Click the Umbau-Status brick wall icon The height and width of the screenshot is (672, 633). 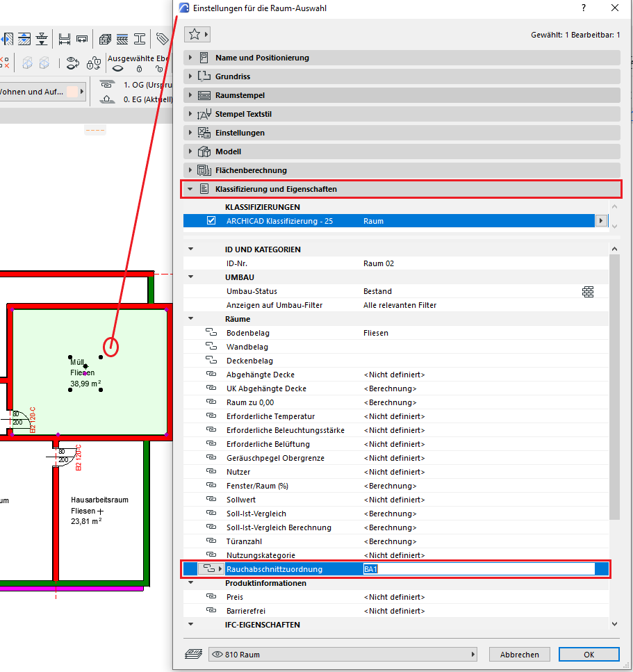(x=588, y=292)
